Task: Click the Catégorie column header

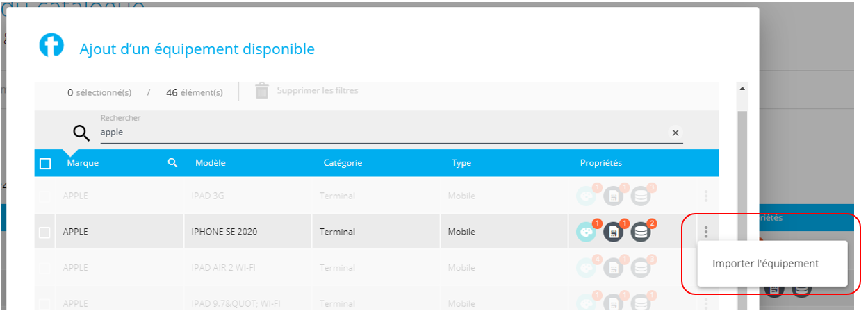Action: coord(343,163)
